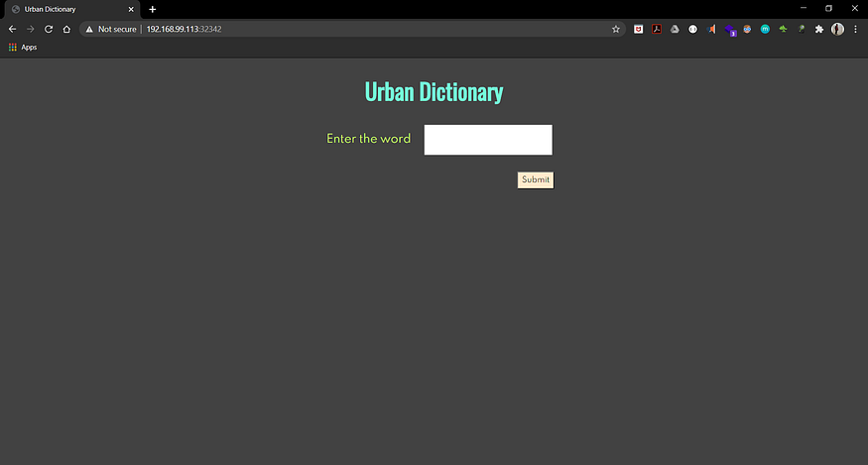Screen dimensions: 868x465
Task: Click the browser forward arrow
Action: pos(31,30)
